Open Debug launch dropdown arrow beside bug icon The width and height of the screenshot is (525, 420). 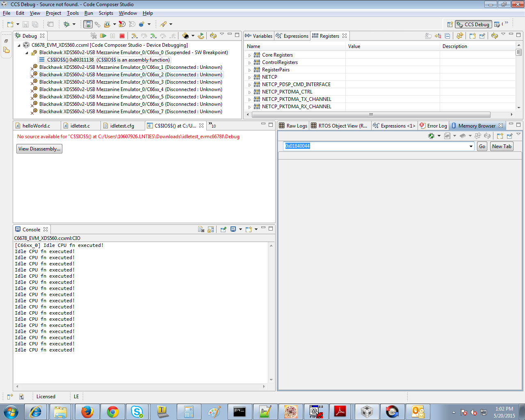(74, 24)
